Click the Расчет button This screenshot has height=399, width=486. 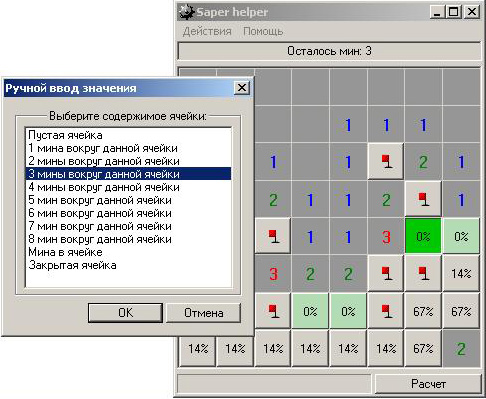[x=428, y=384]
